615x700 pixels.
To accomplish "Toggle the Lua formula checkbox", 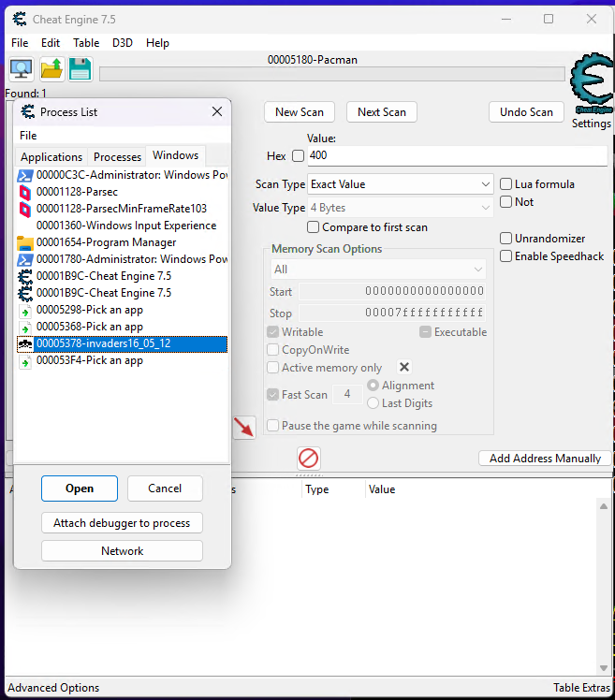I will [506, 184].
